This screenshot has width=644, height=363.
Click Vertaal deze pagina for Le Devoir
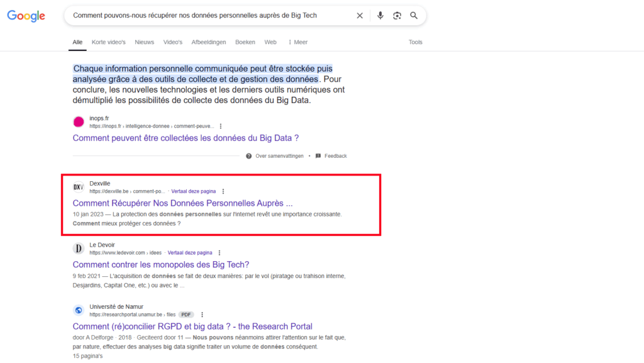(190, 253)
